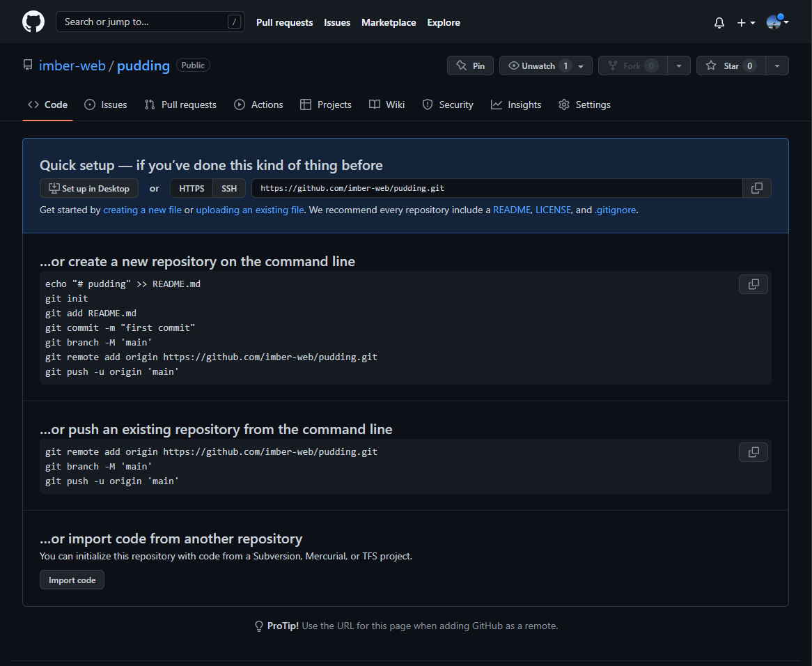
Task: Copy the push existing repository commands
Action: click(754, 452)
